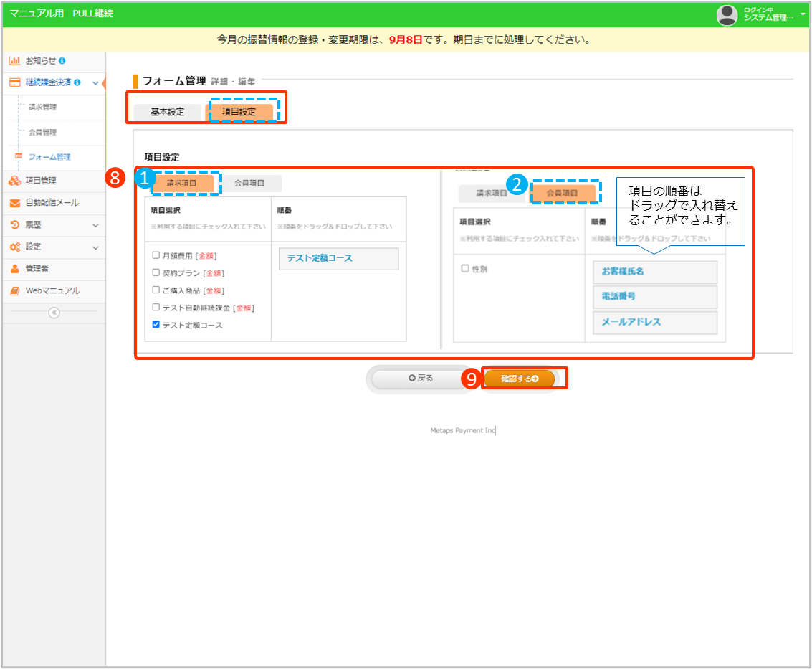The image size is (812, 669).
Task: Click the 自動配信メール envelope icon
Action: point(14,203)
